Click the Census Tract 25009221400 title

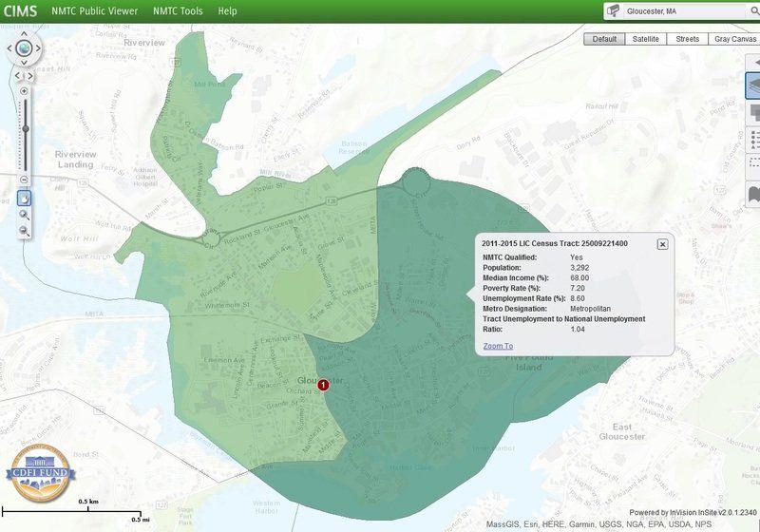[555, 243]
